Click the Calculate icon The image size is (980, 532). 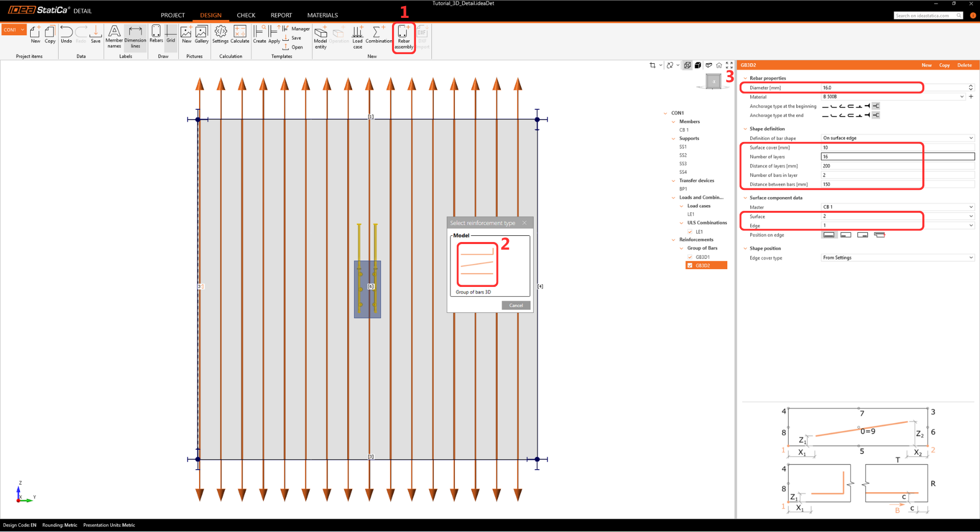(x=239, y=35)
